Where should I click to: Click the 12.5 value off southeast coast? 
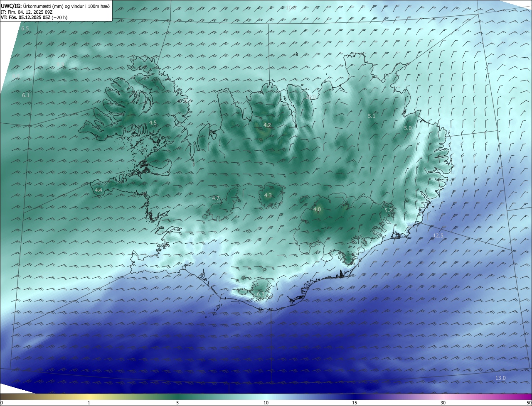pyautogui.click(x=438, y=235)
